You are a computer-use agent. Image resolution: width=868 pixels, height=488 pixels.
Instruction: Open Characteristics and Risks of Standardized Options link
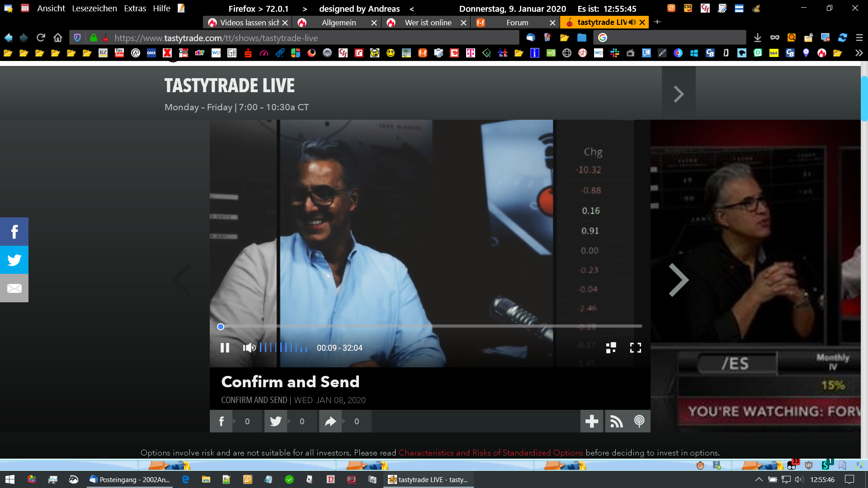[491, 453]
